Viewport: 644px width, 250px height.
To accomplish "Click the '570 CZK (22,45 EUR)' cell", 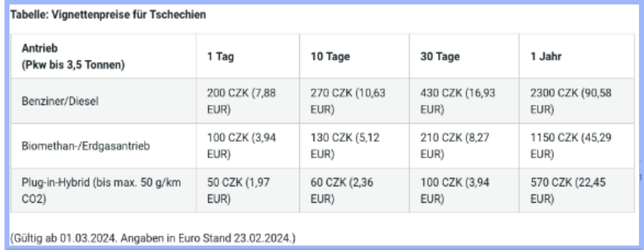I will [577, 191].
